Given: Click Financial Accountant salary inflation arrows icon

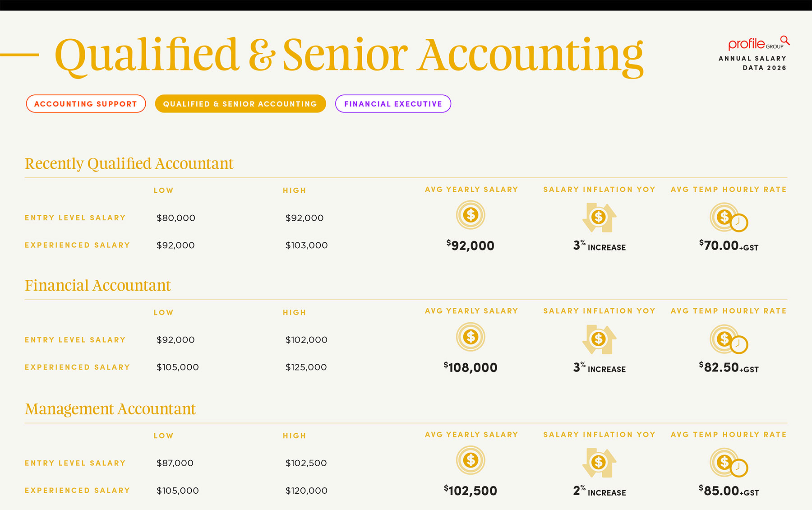Looking at the screenshot, I should [599, 339].
